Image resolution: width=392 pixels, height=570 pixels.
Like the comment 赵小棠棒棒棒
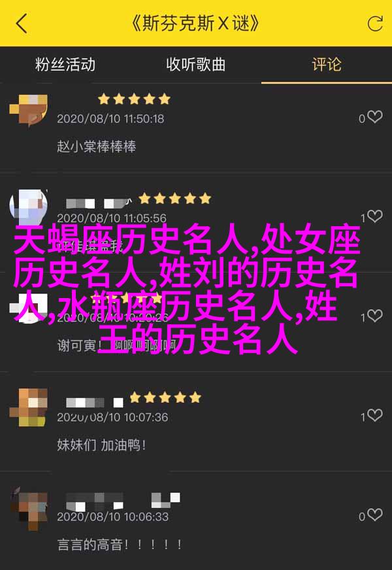374,117
